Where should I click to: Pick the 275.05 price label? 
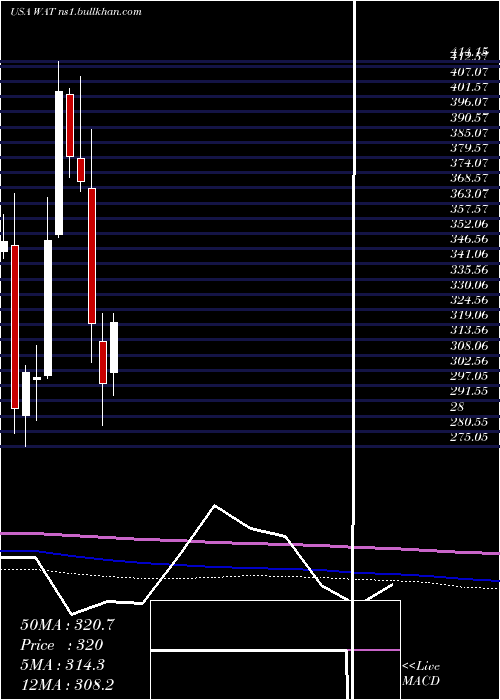pyautogui.click(x=469, y=437)
